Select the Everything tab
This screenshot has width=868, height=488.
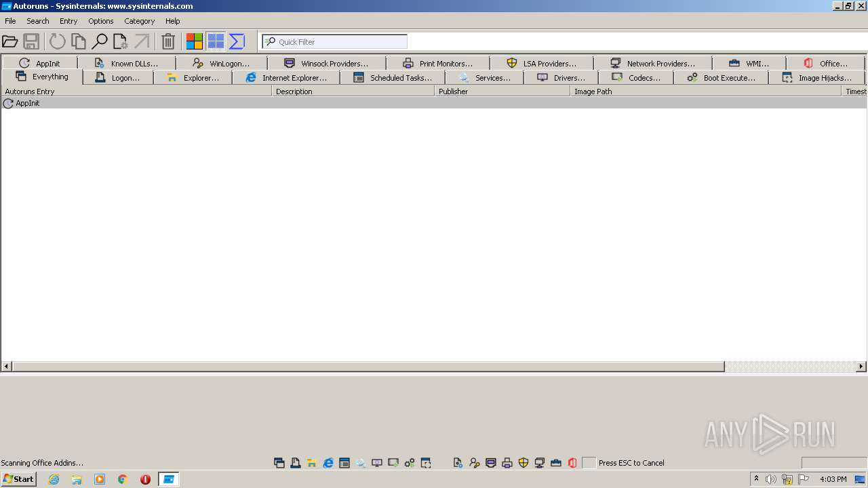pyautogui.click(x=42, y=77)
